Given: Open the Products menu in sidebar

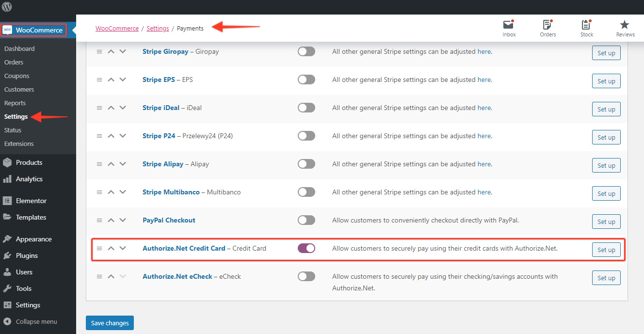Looking at the screenshot, I should [x=29, y=162].
